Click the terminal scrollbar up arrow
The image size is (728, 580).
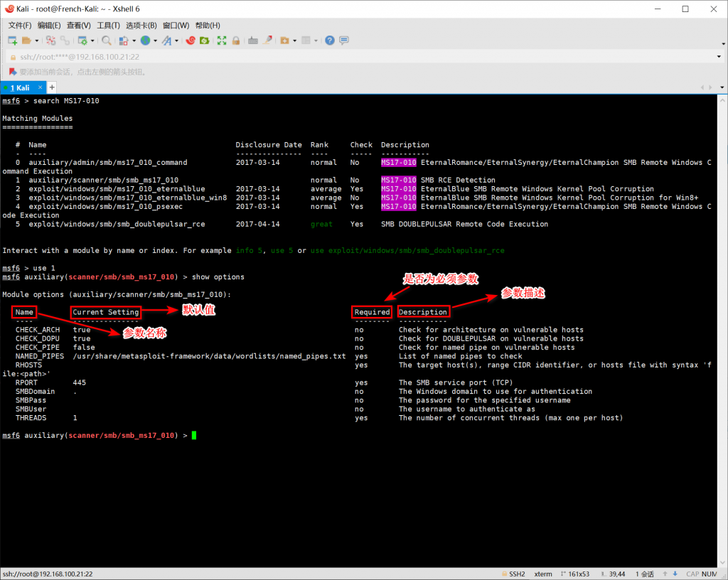point(723,100)
